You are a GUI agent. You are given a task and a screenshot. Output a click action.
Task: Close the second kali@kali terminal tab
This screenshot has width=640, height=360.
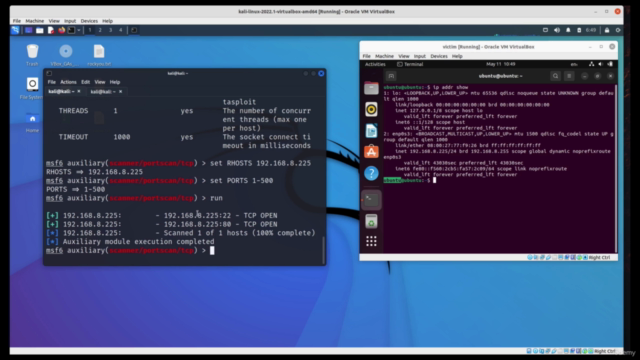coord(120,91)
